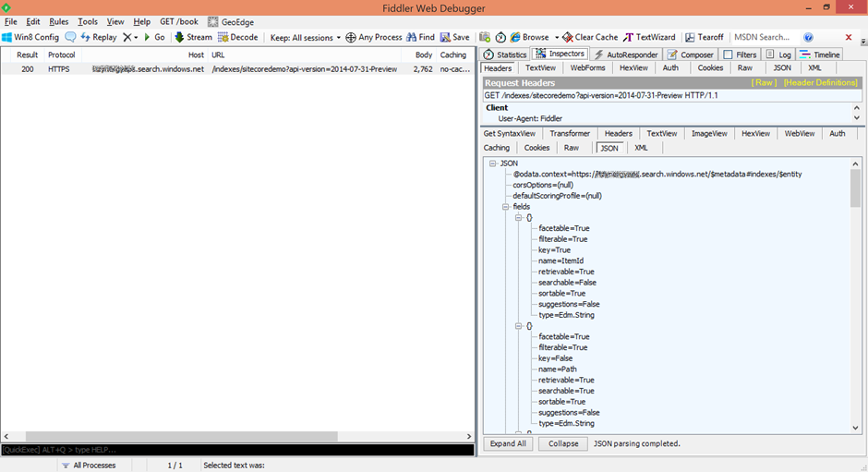
Task: Switch to the Filters tab
Action: point(740,54)
